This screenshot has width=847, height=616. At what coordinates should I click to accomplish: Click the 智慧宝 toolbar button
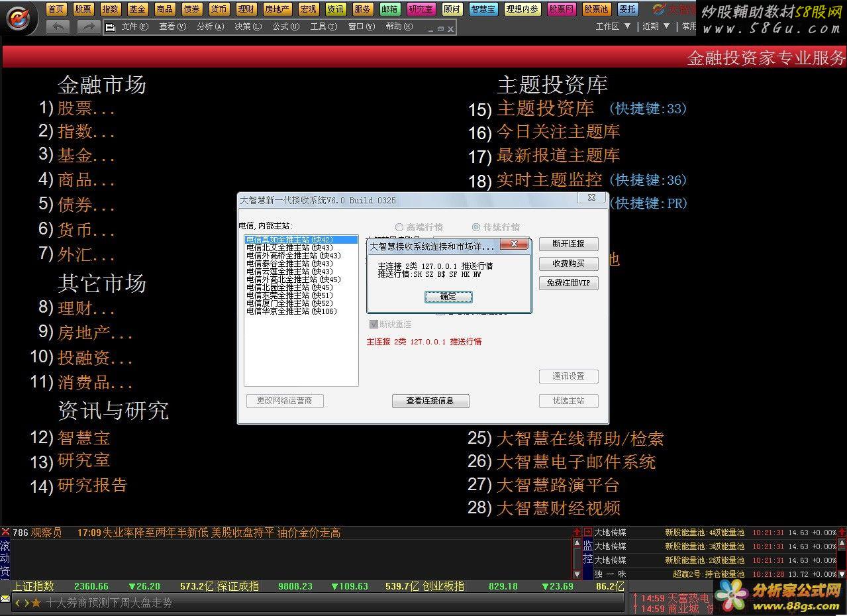(483, 9)
